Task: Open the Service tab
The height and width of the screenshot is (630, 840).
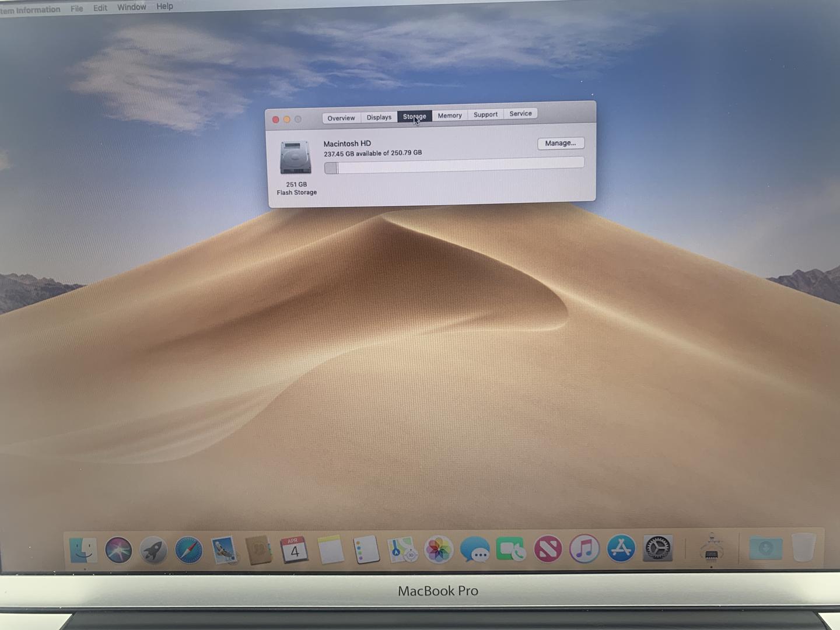Action: pos(520,114)
